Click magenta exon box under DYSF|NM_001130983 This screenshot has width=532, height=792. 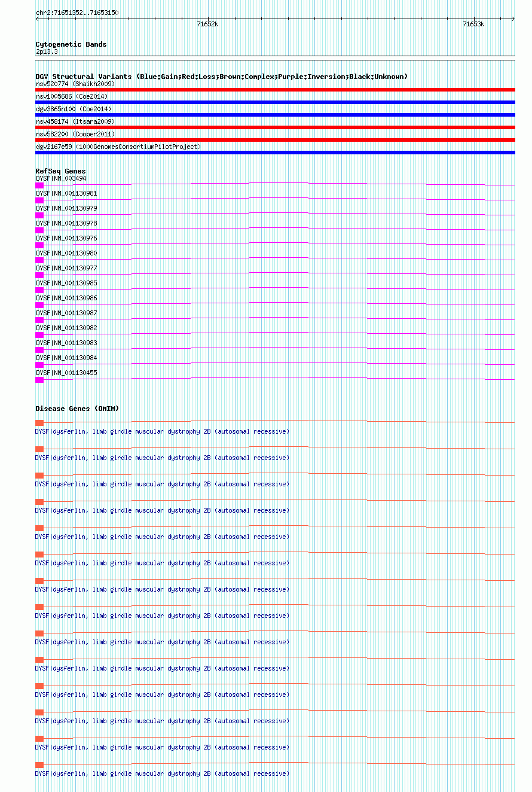tap(39, 350)
